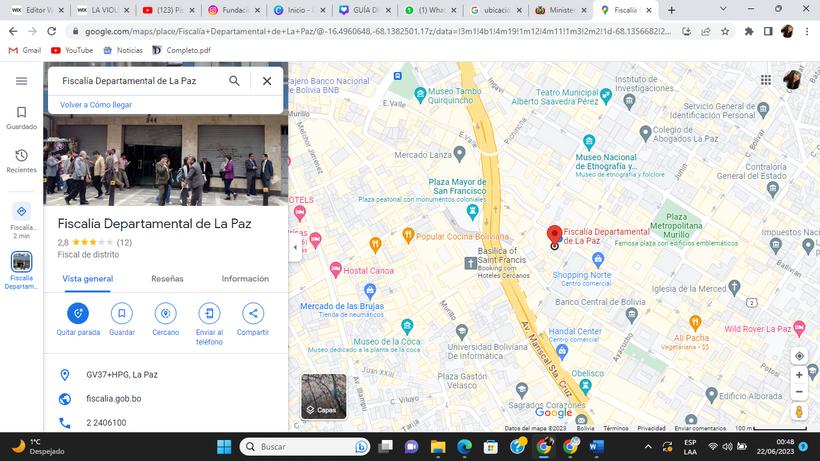
Task: Click the address bar URL
Action: pos(378,31)
